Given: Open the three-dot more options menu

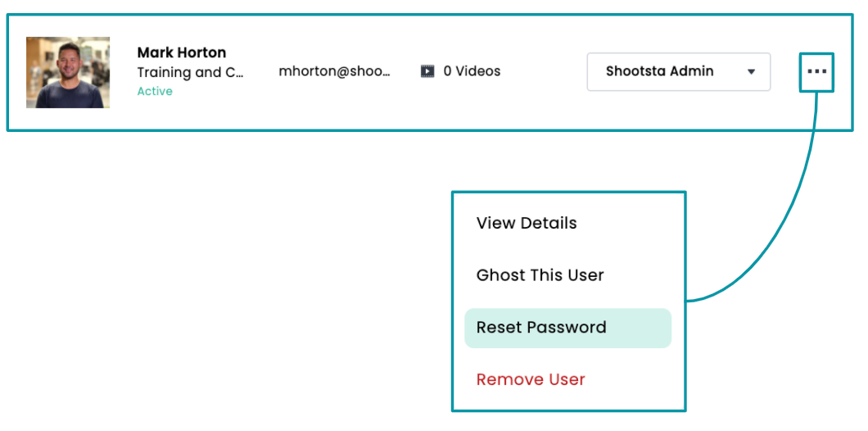Looking at the screenshot, I should coord(816,72).
